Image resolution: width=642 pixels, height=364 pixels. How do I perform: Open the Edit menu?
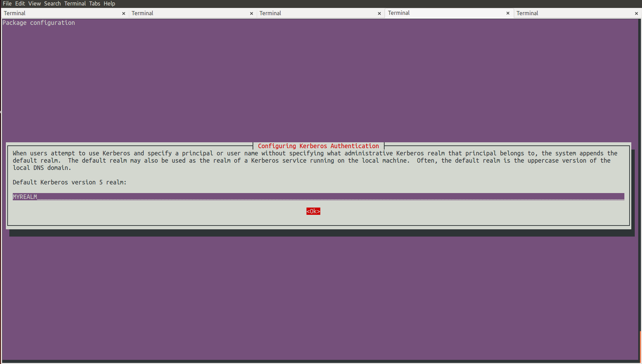20,3
